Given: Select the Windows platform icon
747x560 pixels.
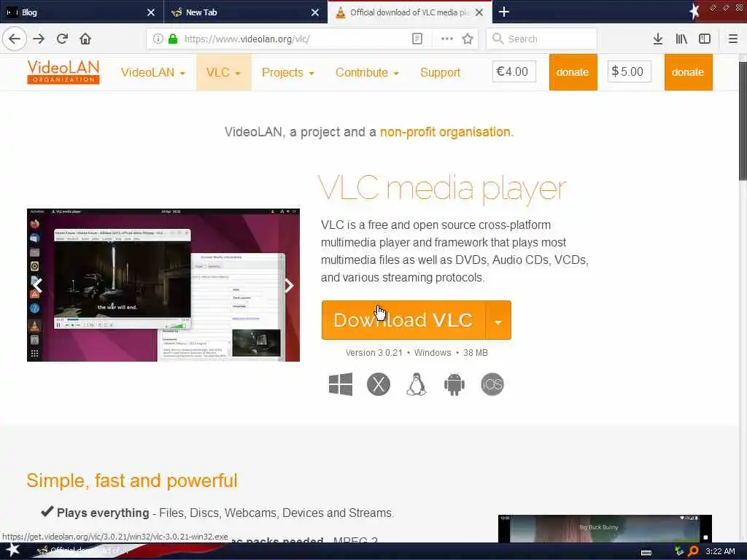Looking at the screenshot, I should click(x=341, y=384).
